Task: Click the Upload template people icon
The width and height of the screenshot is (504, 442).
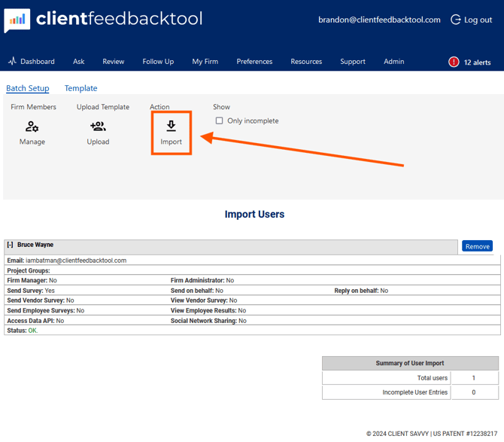Action: tap(98, 126)
